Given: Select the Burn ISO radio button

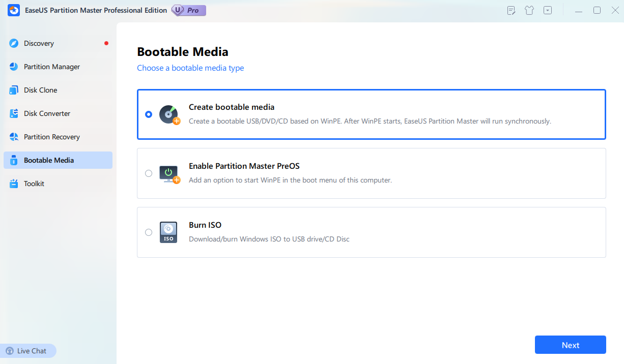Looking at the screenshot, I should click(149, 232).
